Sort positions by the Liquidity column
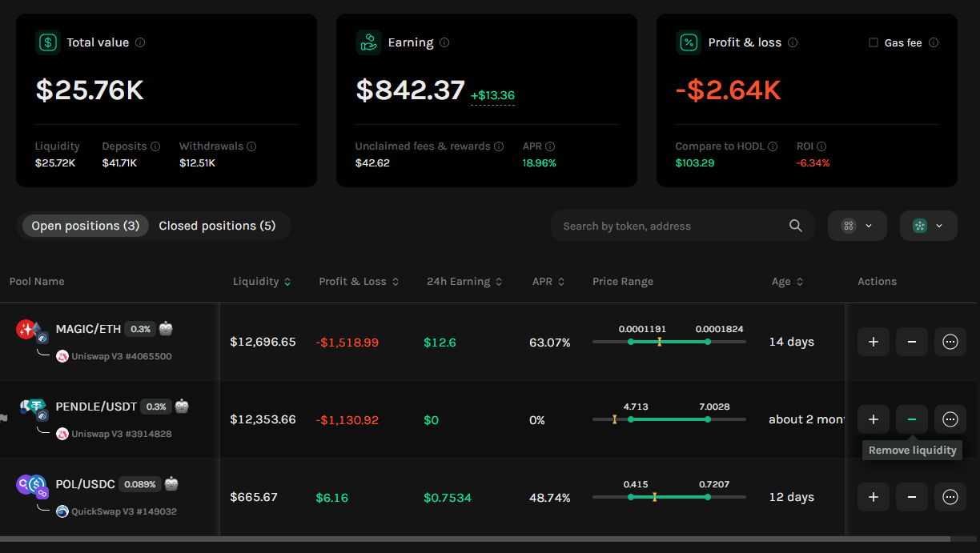Viewport: 980px width, 553px height. 262,282
